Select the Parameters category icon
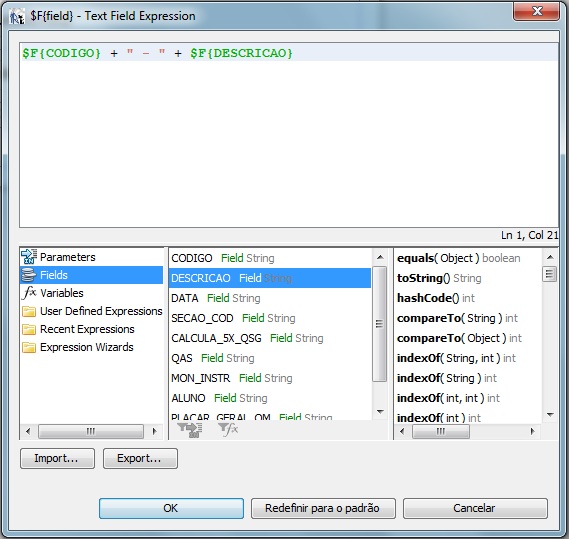569x539 pixels. [x=29, y=257]
